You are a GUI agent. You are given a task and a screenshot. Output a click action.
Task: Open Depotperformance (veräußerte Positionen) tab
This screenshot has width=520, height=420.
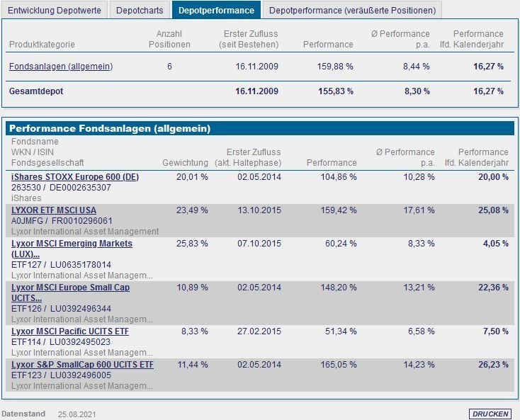352,11
